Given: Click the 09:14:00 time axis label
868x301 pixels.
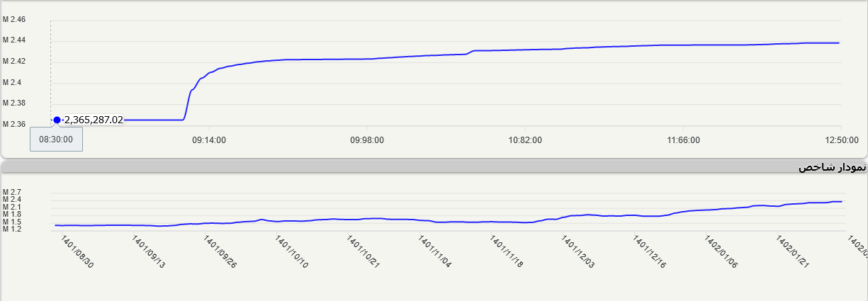Looking at the screenshot, I should [209, 140].
